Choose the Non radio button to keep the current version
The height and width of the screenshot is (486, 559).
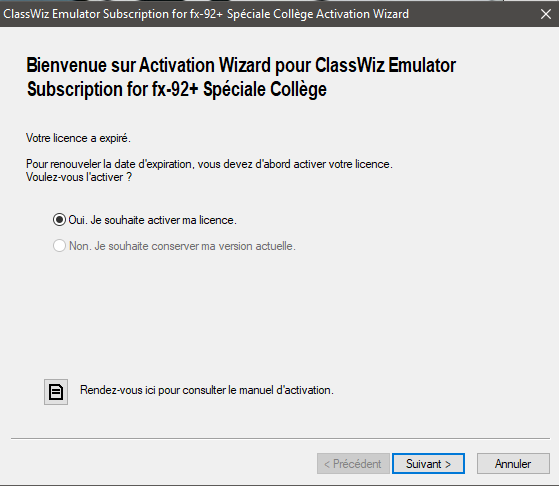pos(59,246)
